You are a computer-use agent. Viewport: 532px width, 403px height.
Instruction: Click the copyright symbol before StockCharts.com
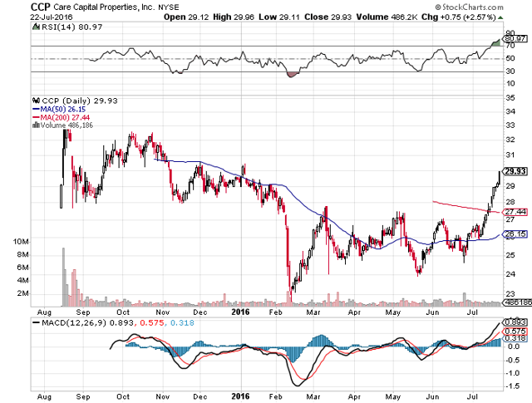438,7
